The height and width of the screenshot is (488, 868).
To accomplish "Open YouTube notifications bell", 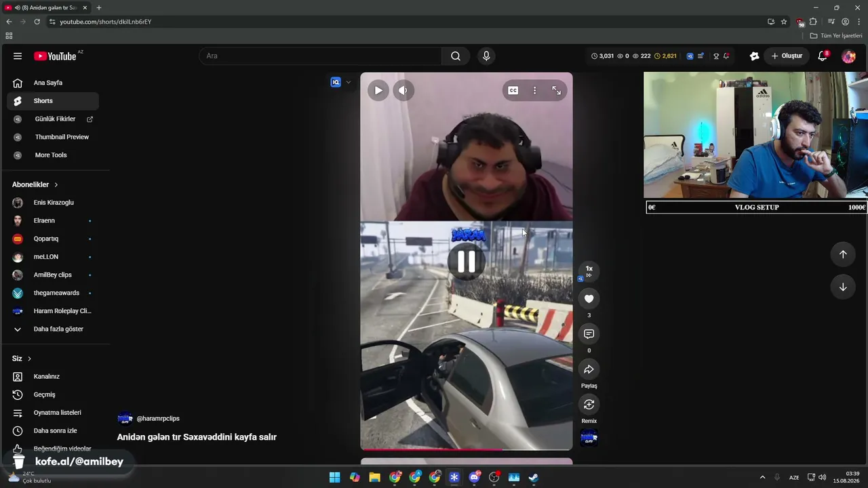I will coord(823,56).
